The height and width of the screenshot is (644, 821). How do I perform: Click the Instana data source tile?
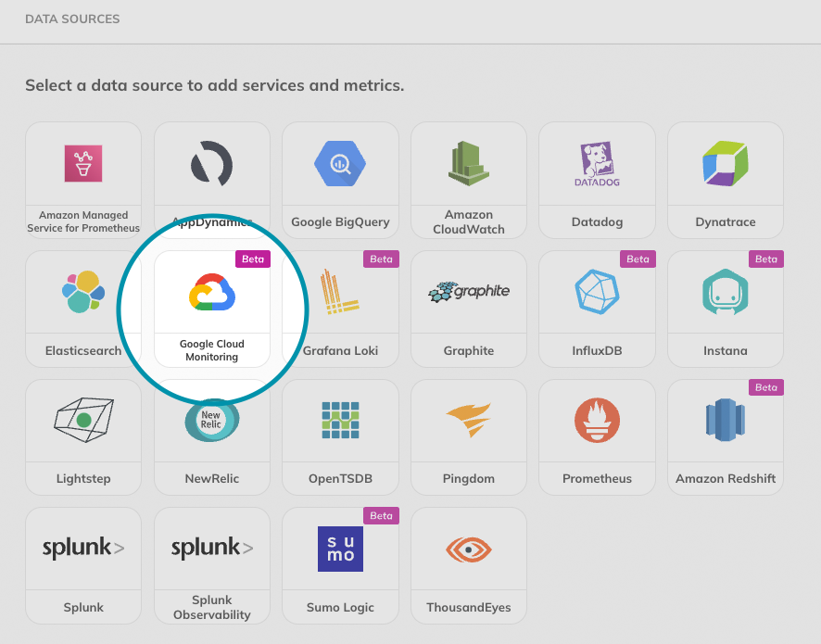[726, 309]
